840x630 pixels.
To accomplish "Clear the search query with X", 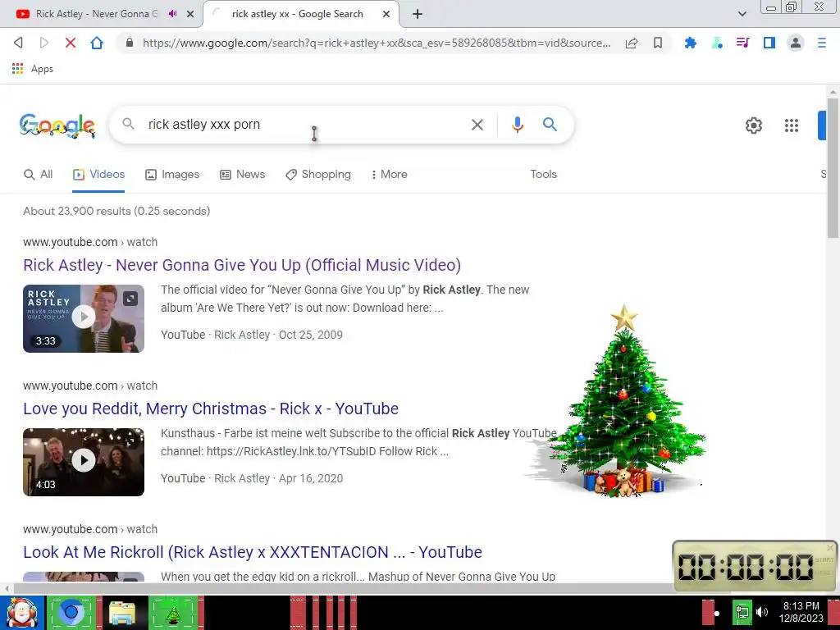I will 477,125.
